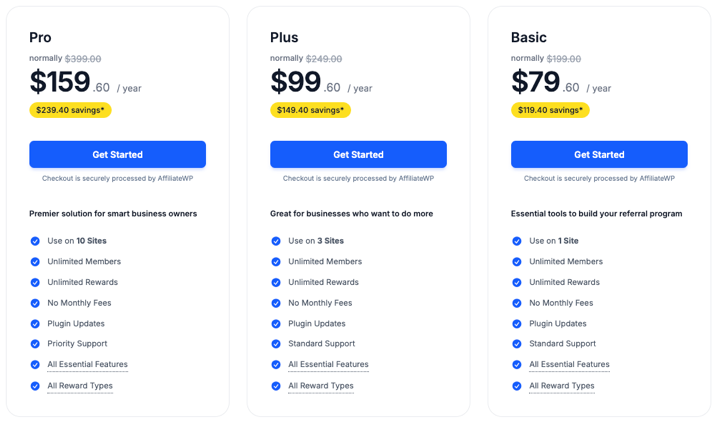The height and width of the screenshot is (425, 720).
Task: Click checkmark next to Pro plan Unlimited Members
Action: [x=35, y=262]
